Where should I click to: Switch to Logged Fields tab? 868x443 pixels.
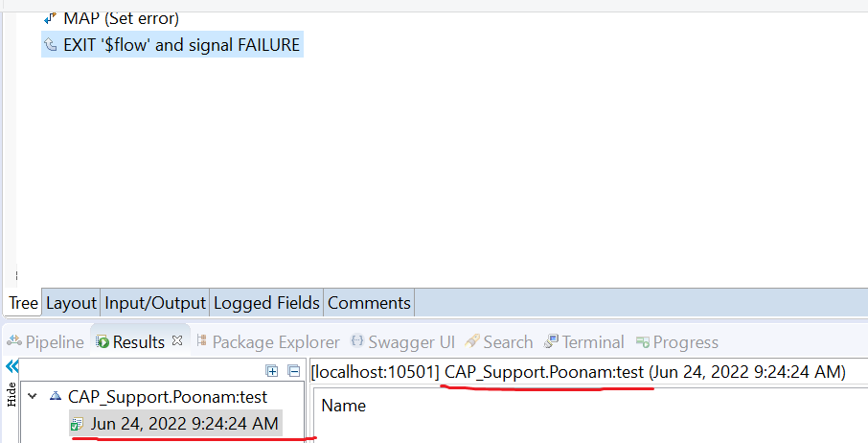[266, 303]
